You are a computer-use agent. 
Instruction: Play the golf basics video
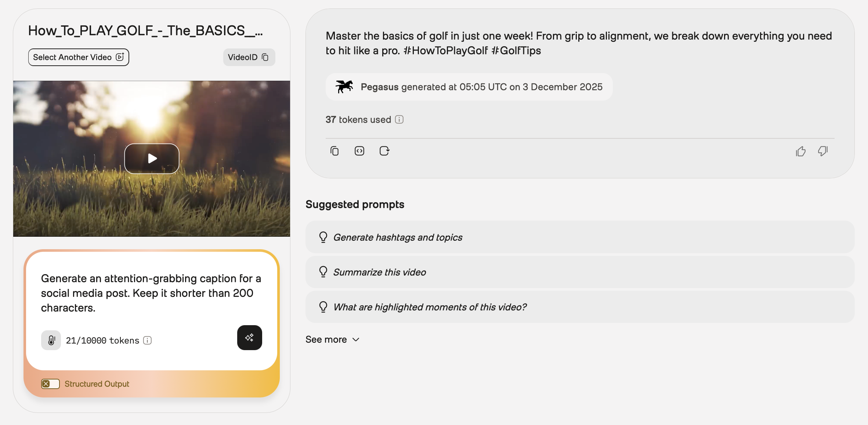click(x=152, y=159)
